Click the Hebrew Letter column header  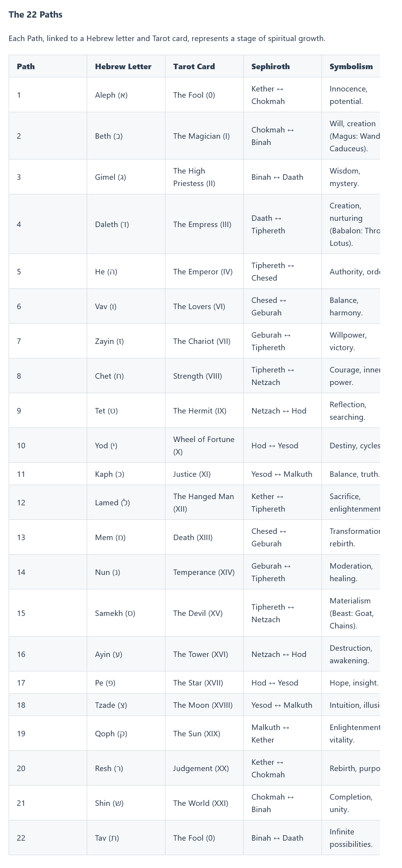tap(123, 66)
